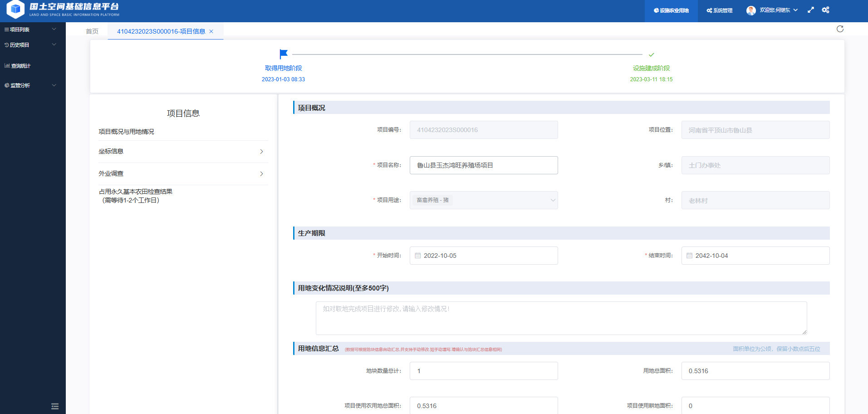868x414 pixels.
Task: Click the green checkmark stage icon
Action: pyautogui.click(x=652, y=54)
